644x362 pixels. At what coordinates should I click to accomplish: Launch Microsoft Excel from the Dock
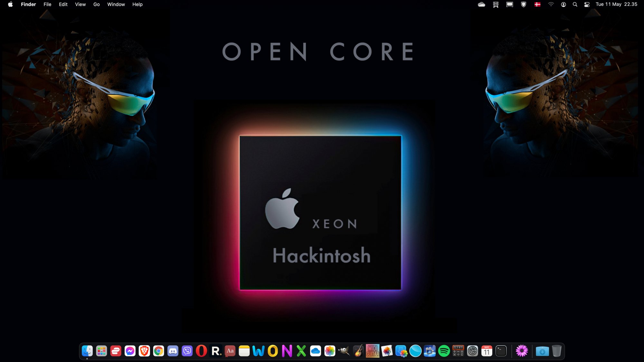point(301,351)
